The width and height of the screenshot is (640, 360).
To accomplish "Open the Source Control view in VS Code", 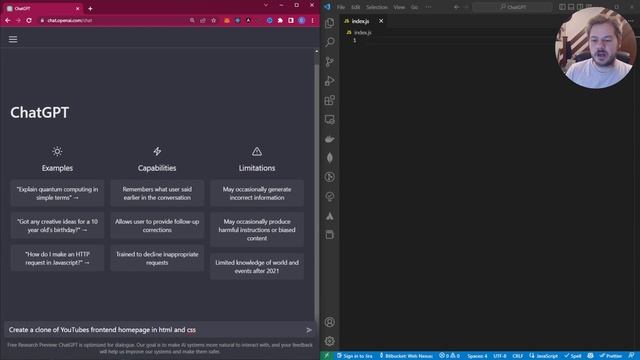I will click(330, 62).
